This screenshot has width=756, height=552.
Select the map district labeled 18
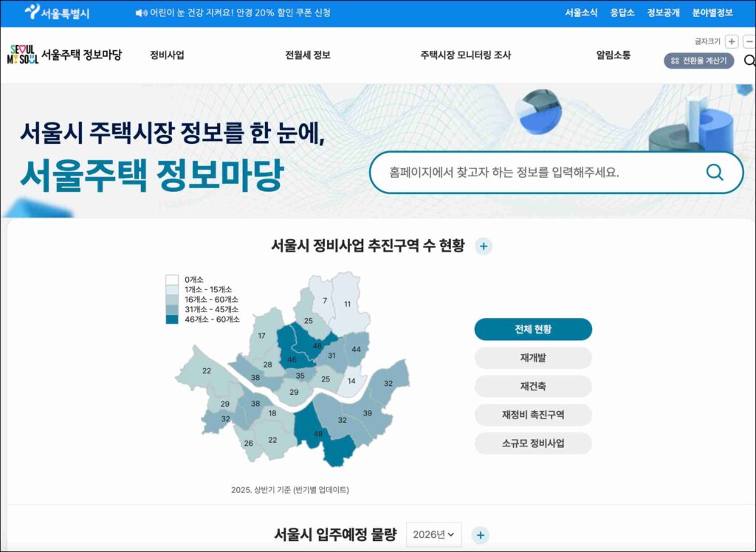tap(272, 413)
